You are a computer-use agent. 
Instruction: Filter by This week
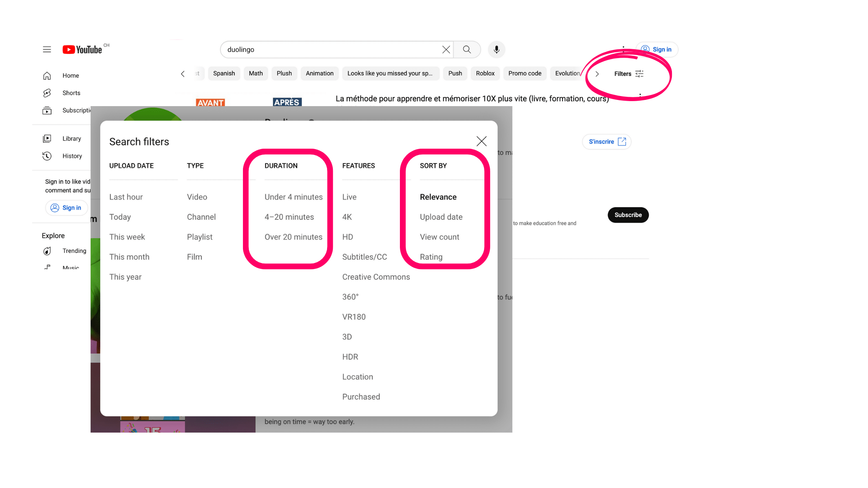coord(127,237)
